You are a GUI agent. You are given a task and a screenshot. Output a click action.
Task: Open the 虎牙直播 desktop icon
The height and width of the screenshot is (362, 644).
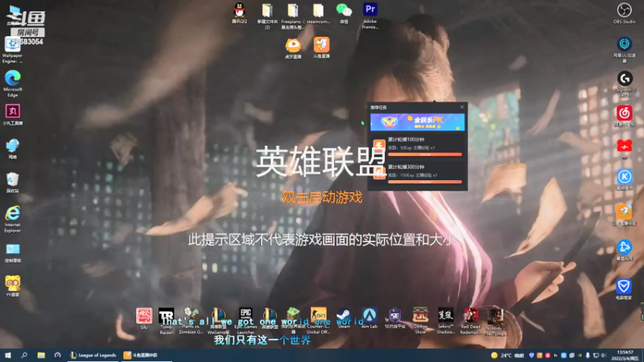coord(293,47)
